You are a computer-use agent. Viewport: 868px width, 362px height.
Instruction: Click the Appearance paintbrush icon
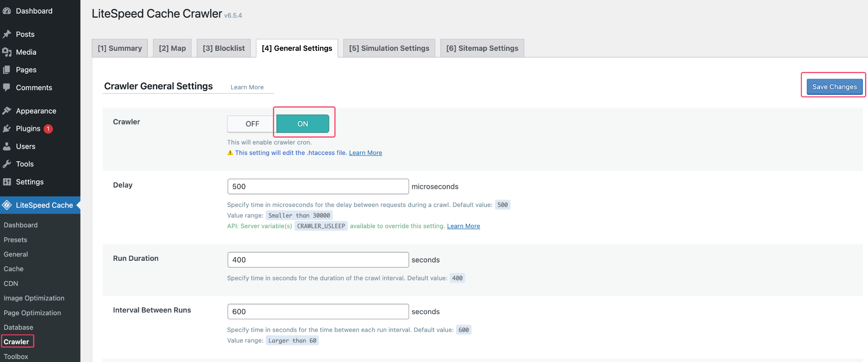click(7, 111)
